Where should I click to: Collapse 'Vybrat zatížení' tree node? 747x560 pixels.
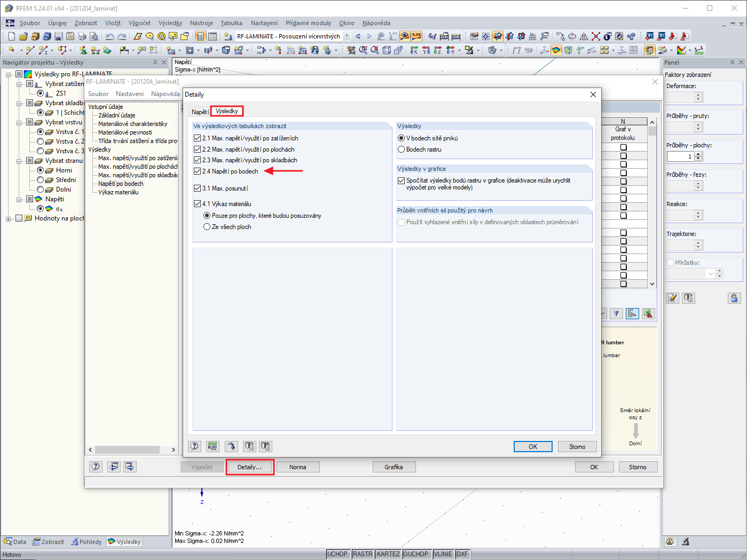pyautogui.click(x=19, y=84)
